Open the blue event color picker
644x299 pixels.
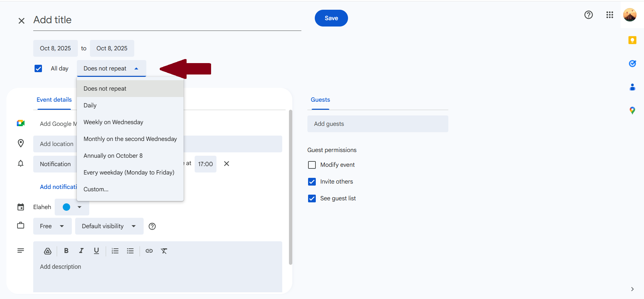coord(72,207)
